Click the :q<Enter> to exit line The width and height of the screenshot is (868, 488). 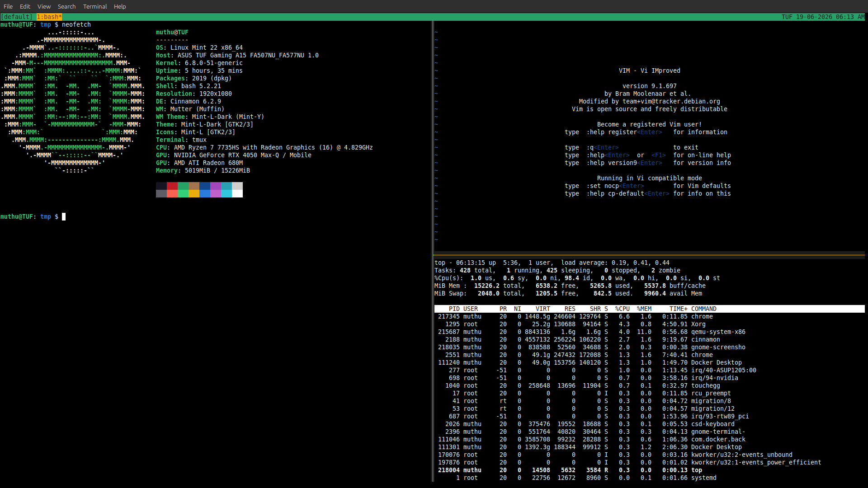632,147
